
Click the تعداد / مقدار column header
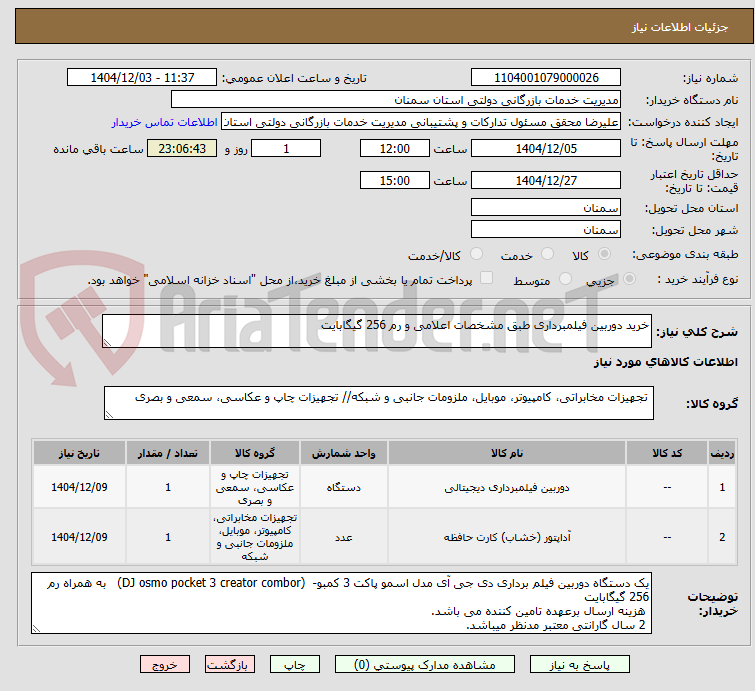click(168, 454)
